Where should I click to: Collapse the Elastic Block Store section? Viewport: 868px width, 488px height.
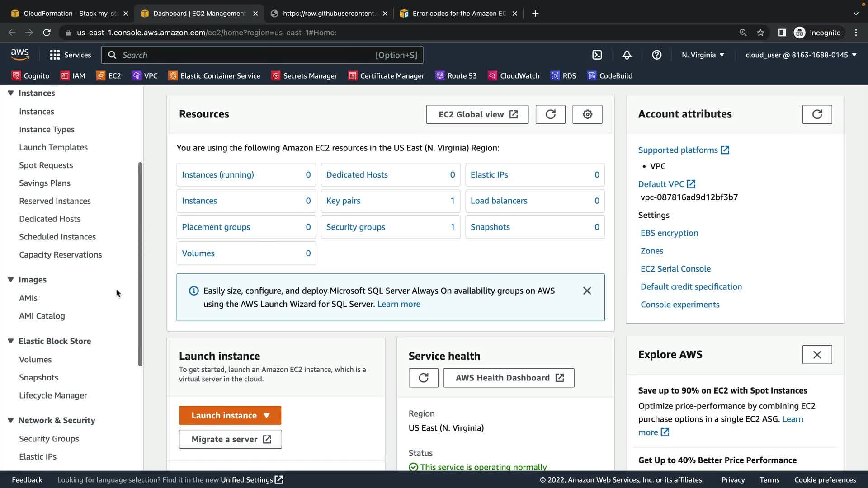pos(11,341)
